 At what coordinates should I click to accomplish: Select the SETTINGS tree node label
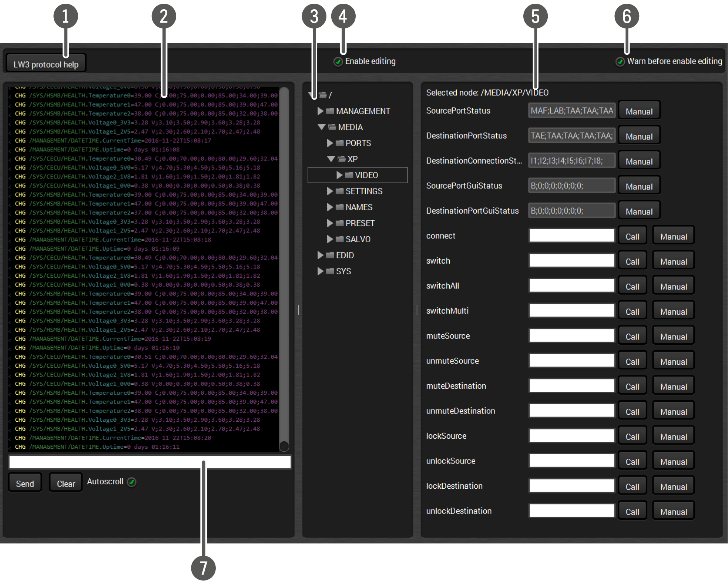(x=364, y=191)
